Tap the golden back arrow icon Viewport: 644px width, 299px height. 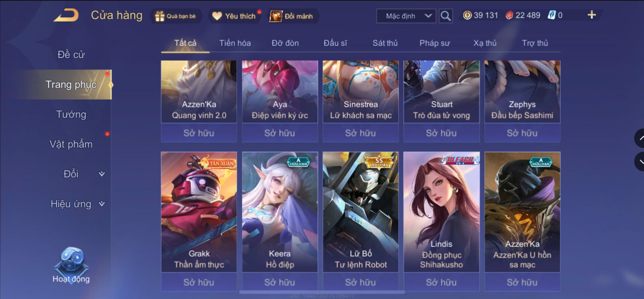pos(66,15)
